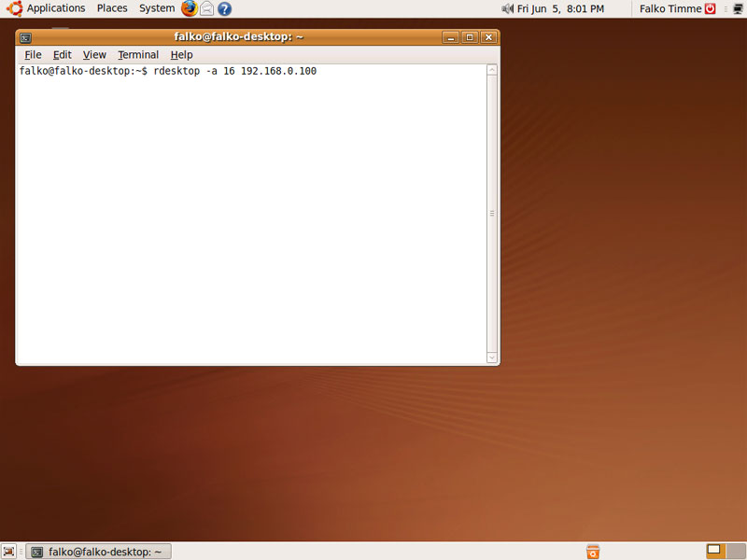Switch to the first workspace
Screen dimensions: 747x560
click(x=714, y=552)
